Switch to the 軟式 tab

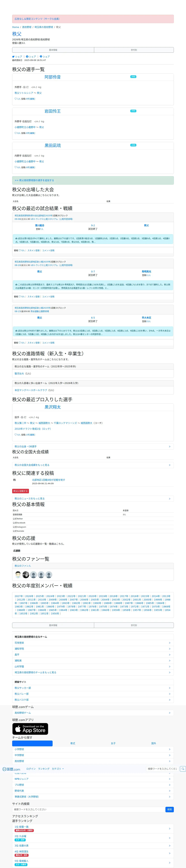coord(73,743)
